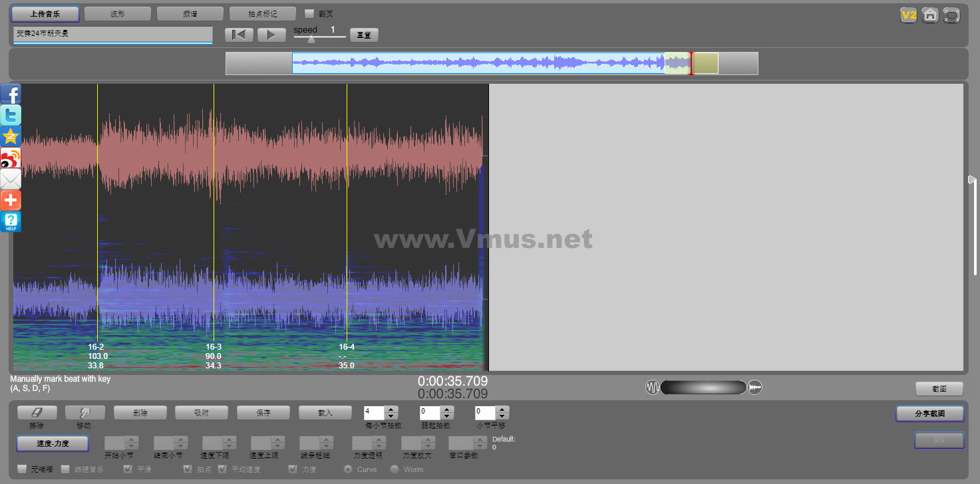The width and height of the screenshot is (980, 484).
Task: Click the disabled IOI button
Action: click(x=939, y=440)
